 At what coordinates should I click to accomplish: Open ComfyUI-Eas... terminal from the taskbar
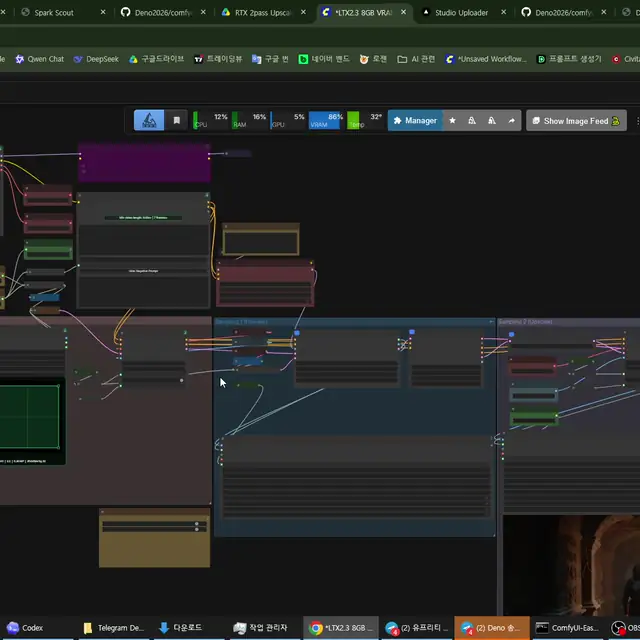pos(567,628)
